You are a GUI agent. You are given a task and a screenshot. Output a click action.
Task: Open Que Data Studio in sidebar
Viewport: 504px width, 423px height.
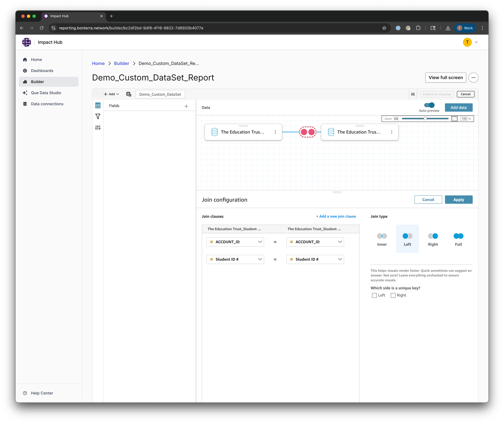click(46, 93)
